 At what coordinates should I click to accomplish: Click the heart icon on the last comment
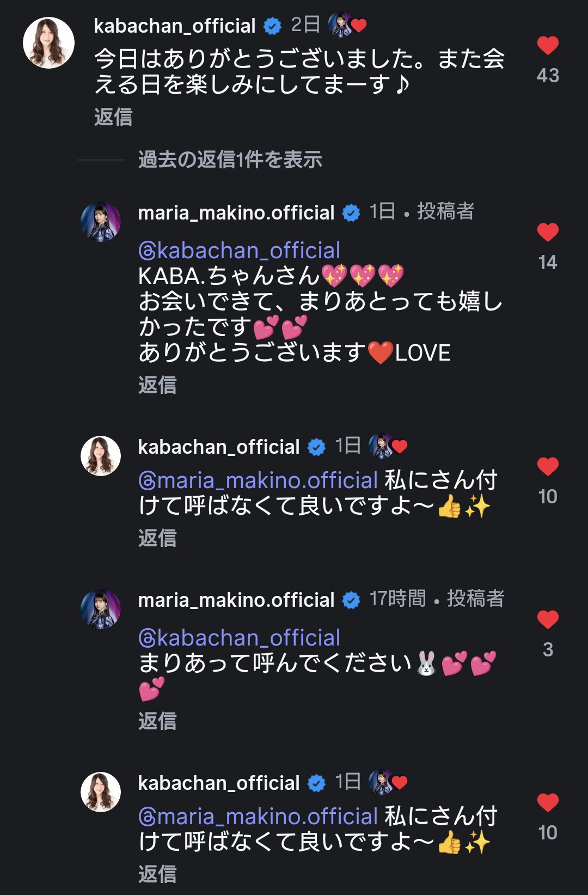[548, 803]
